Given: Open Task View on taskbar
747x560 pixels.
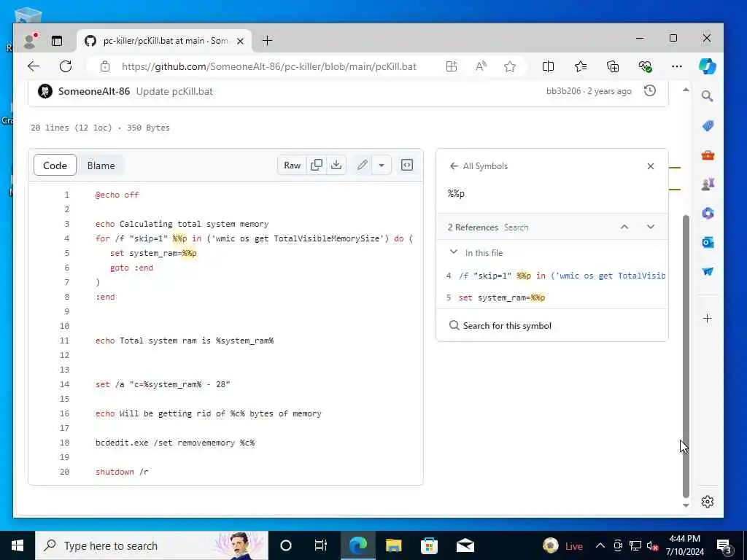Looking at the screenshot, I should (321, 545).
